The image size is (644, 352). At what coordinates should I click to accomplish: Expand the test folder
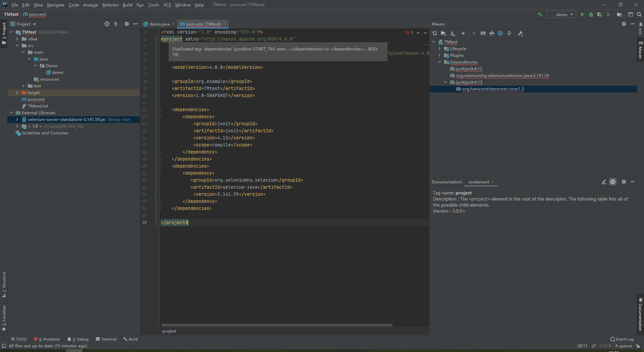tap(23, 86)
